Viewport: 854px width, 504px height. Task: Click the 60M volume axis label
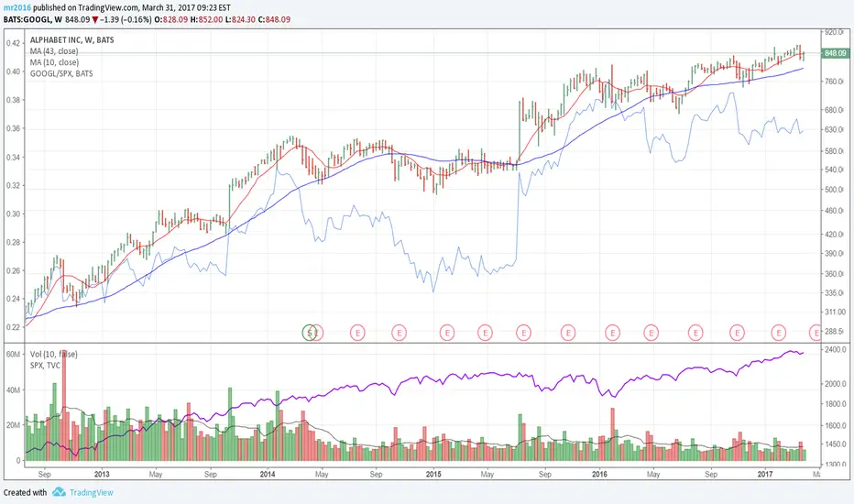pos(14,354)
